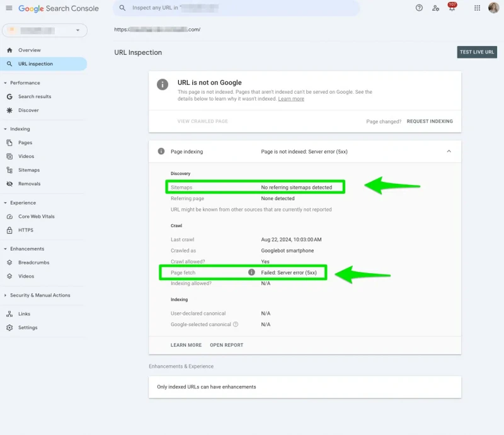Collapse the Experience section
This screenshot has width=504, height=435.
point(5,203)
